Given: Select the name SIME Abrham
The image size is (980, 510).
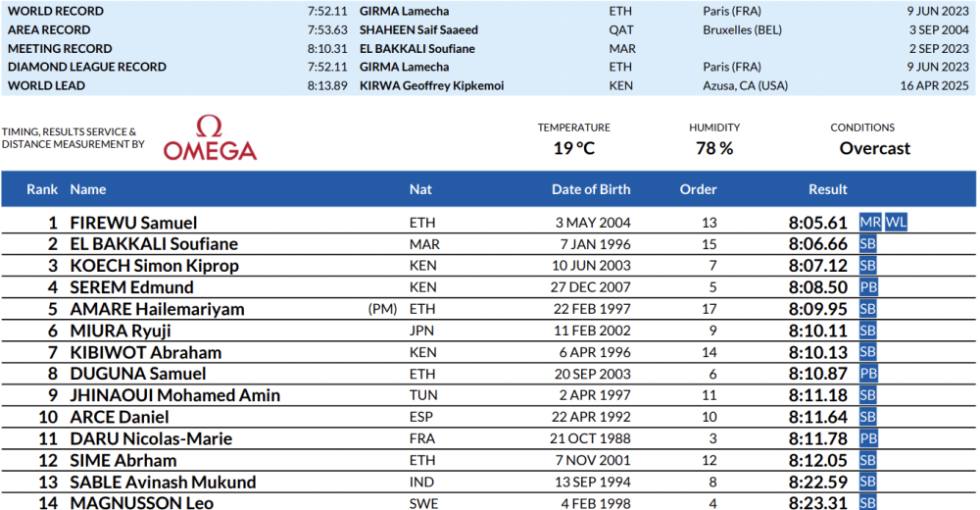Looking at the screenshot, I should (x=123, y=461).
